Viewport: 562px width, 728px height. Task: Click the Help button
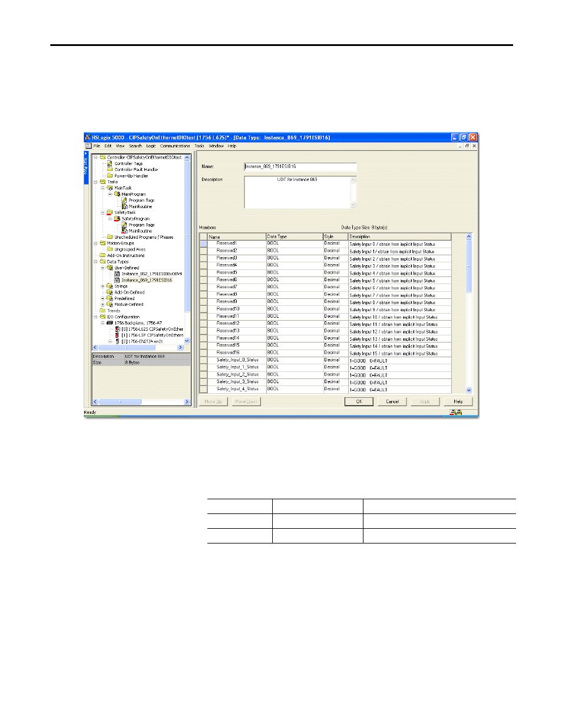(458, 401)
